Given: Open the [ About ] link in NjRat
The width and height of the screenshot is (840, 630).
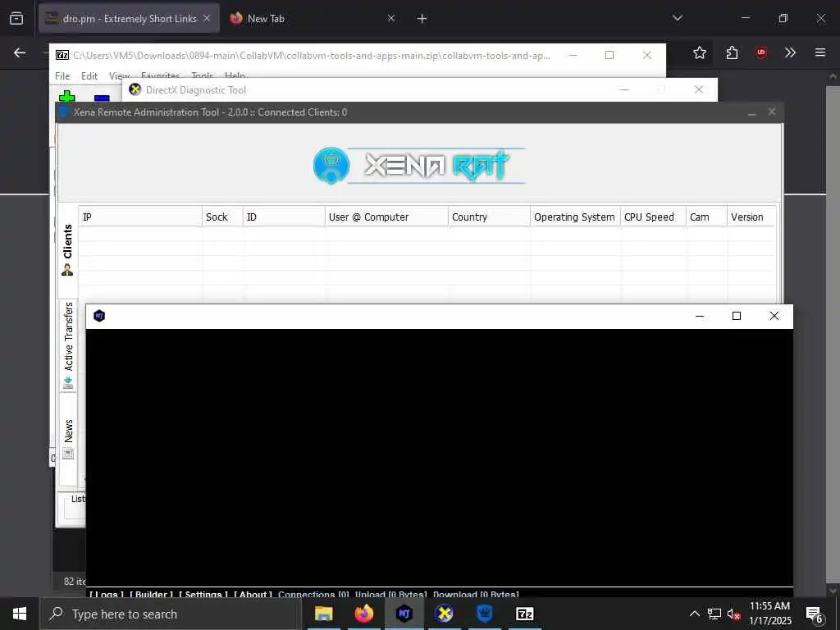Looking at the screenshot, I should (253, 594).
